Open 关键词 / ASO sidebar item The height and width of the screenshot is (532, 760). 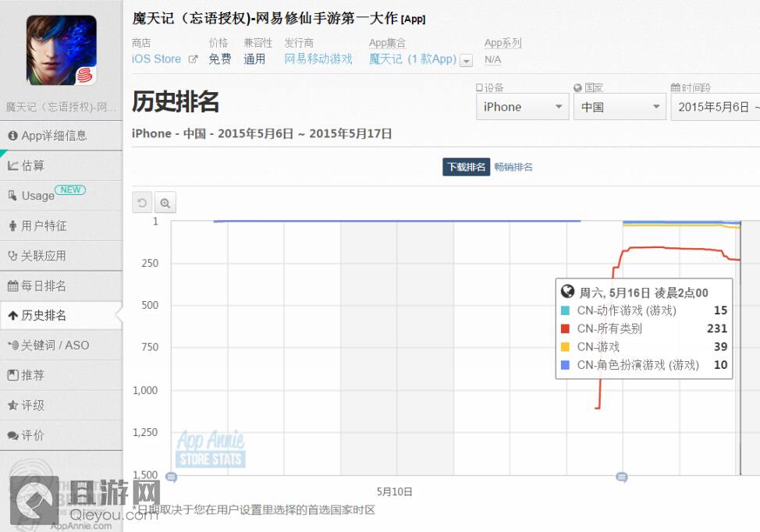pyautogui.click(x=61, y=345)
